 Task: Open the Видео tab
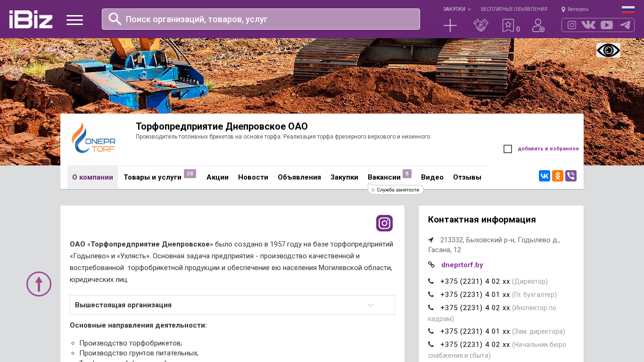click(x=432, y=177)
